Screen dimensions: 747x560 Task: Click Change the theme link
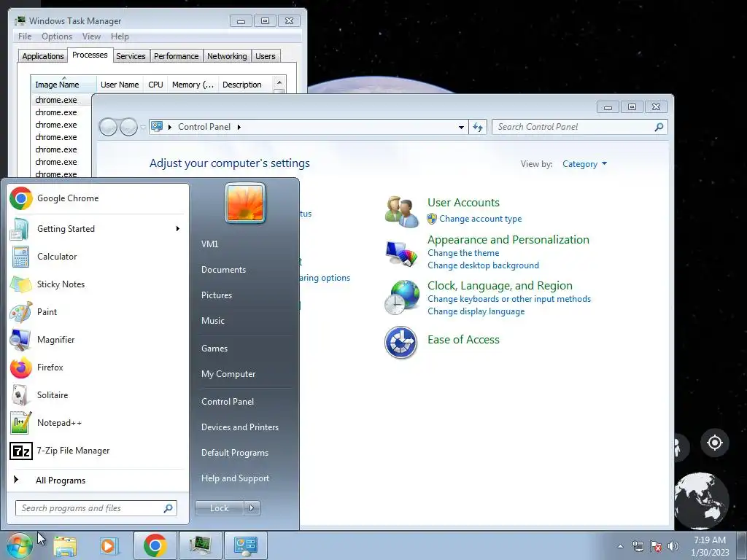[463, 253]
